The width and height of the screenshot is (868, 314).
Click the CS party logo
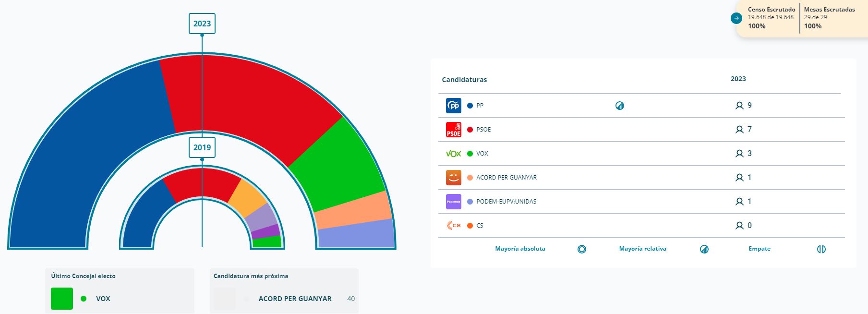[453, 226]
